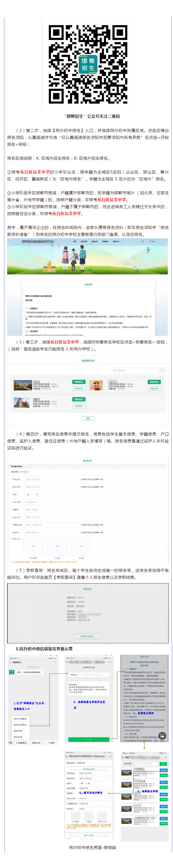
Task: Tap the 政策公告 bottom menu tab
Action: coord(36,743)
